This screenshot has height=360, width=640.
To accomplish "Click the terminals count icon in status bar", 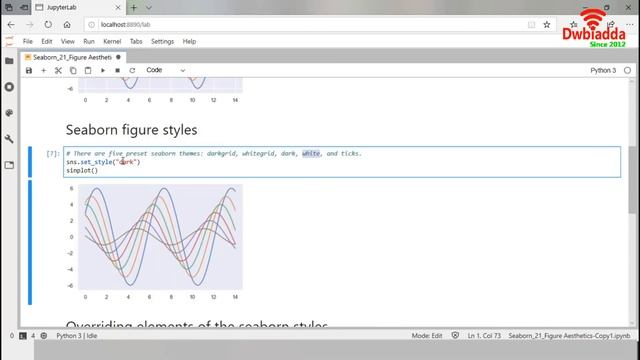I will [23, 336].
